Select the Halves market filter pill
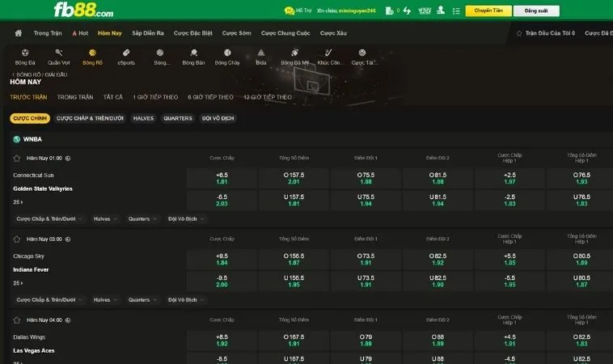Viewport: 613px width, 364px height. (x=143, y=118)
